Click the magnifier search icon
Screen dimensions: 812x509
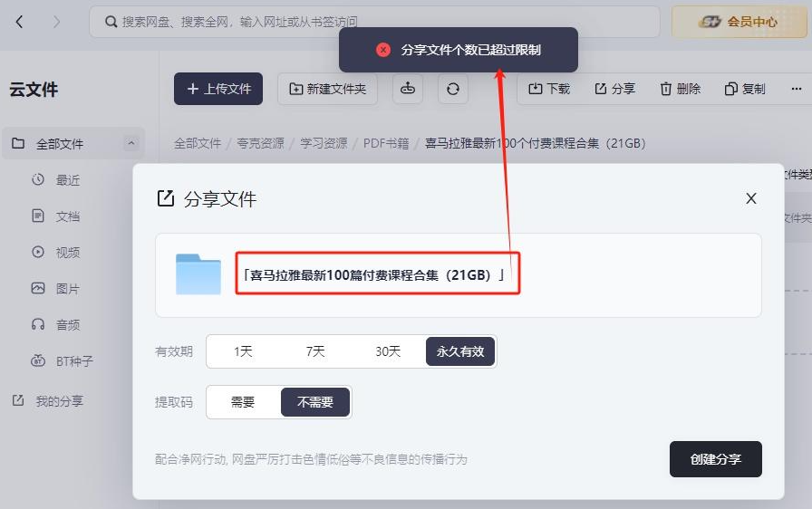111,22
